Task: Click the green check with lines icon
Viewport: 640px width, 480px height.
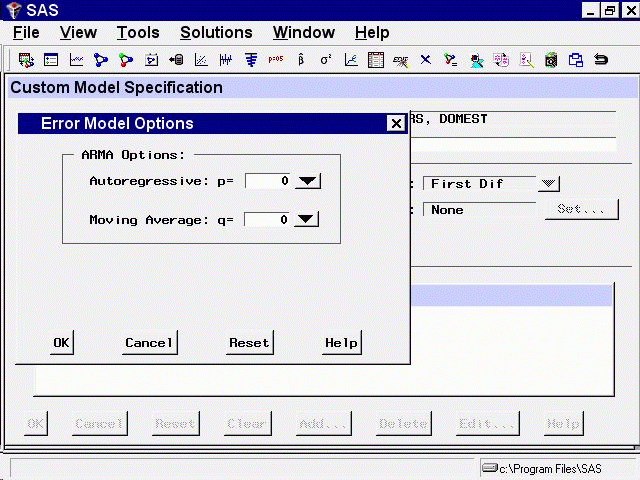Action: [451, 60]
